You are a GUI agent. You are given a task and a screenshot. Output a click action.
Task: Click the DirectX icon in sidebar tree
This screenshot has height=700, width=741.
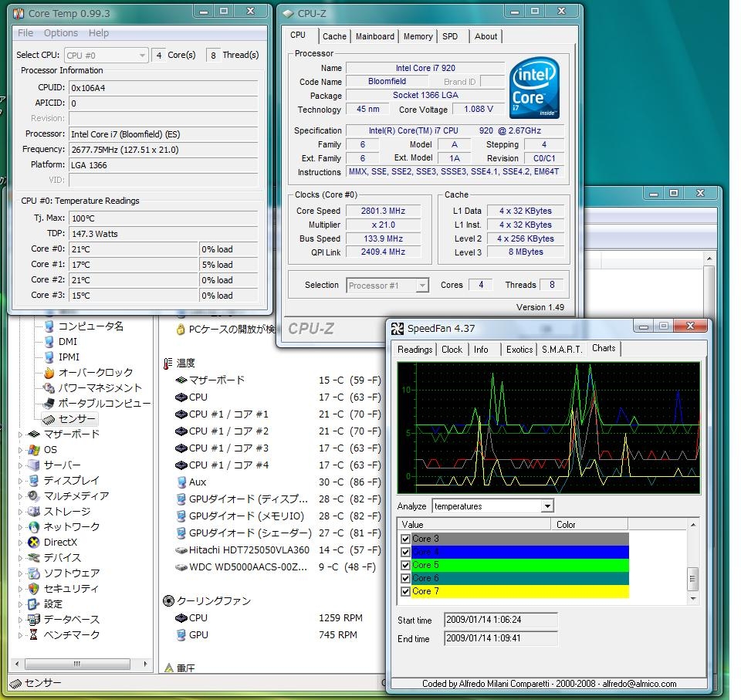click(x=33, y=543)
